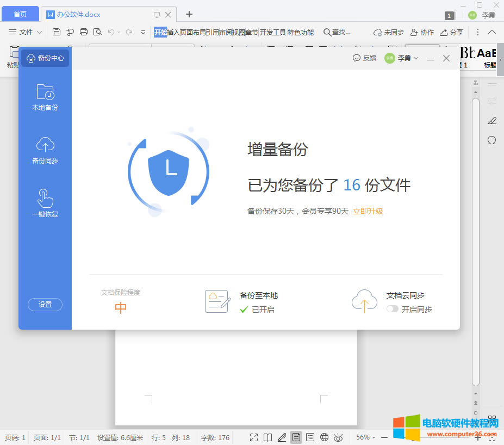Expand the 文件 menu dropdown

tap(26, 32)
